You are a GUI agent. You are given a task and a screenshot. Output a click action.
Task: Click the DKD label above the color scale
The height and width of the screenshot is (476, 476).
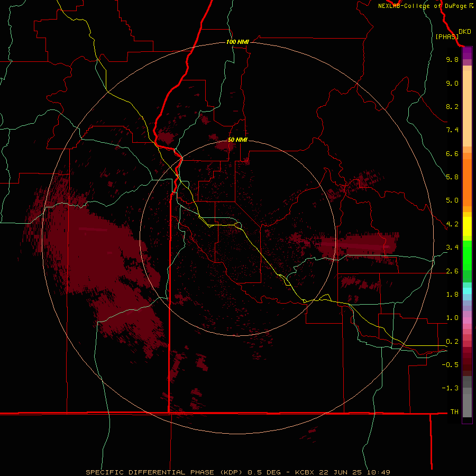(465, 32)
